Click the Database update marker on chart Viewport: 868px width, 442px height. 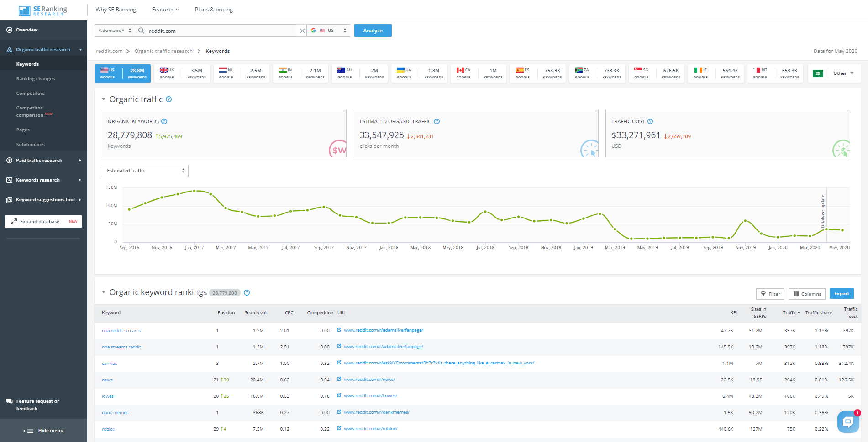coord(823,212)
